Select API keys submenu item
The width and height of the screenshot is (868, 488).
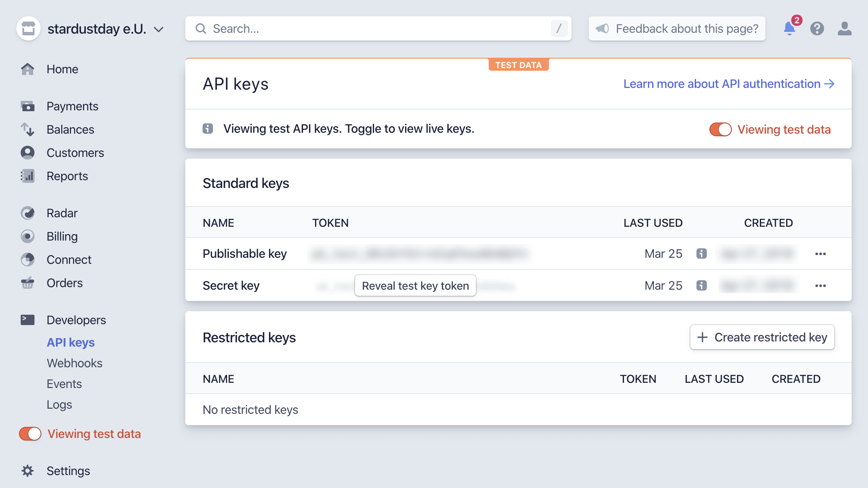71,342
